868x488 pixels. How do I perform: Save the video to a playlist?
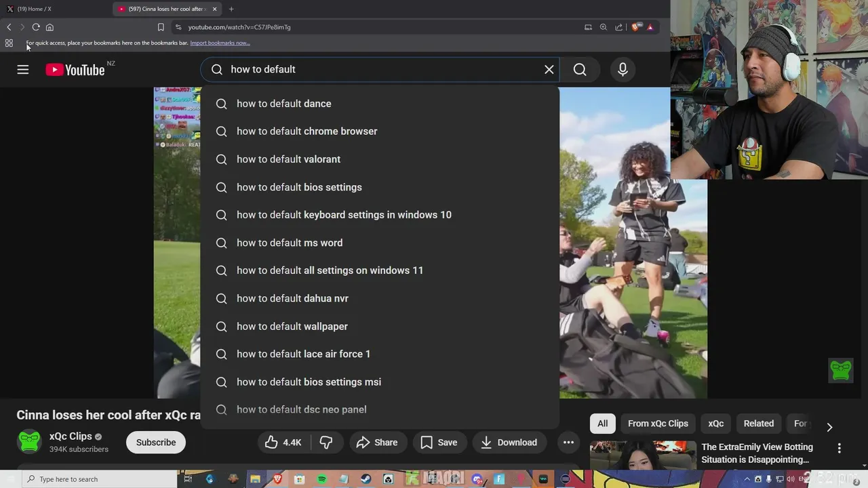(x=439, y=443)
